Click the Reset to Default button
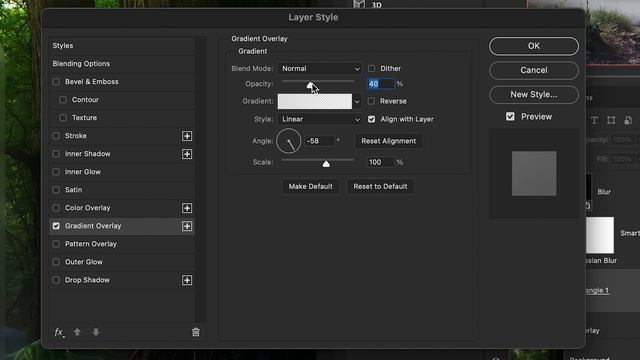640x360 pixels. click(380, 187)
